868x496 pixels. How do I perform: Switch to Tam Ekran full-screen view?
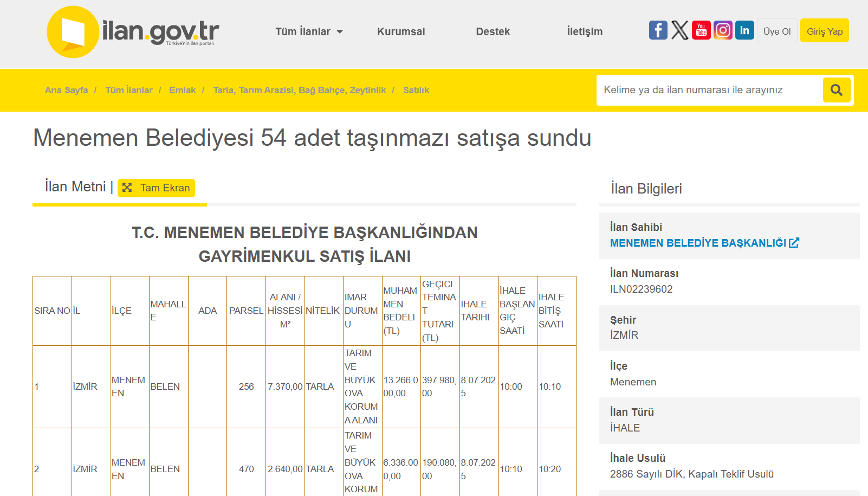click(156, 188)
